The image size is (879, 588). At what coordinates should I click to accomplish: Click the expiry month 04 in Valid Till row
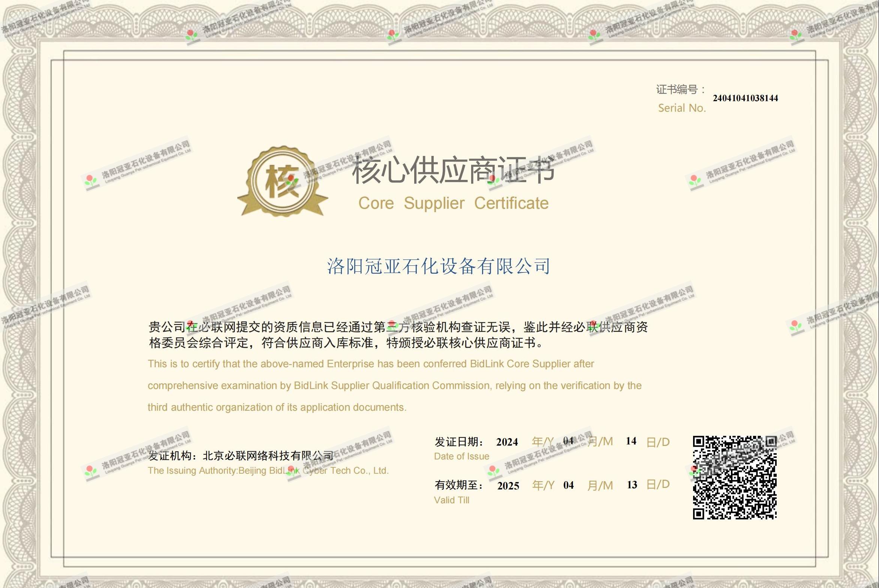[x=569, y=485]
